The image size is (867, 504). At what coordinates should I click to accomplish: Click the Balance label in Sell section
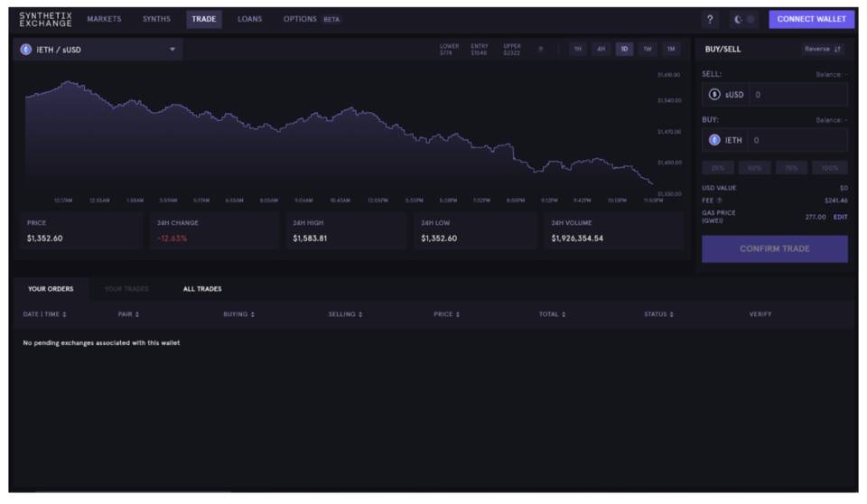click(831, 75)
